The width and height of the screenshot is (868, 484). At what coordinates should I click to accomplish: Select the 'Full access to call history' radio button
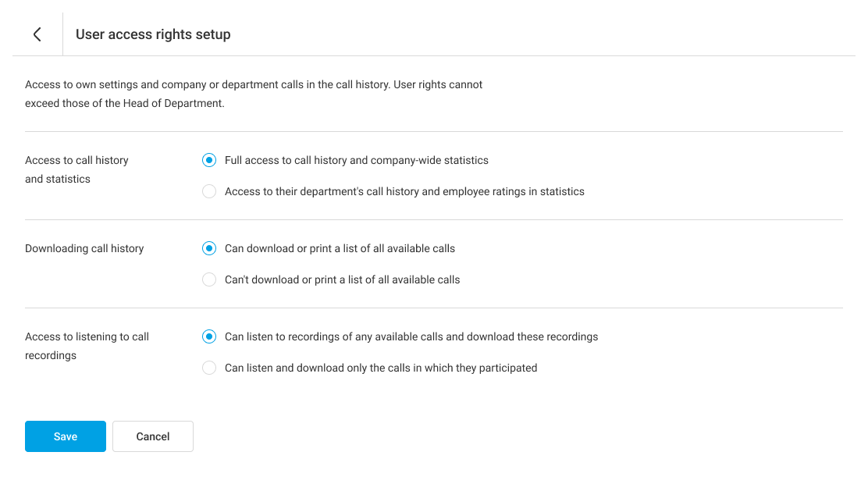(209, 160)
